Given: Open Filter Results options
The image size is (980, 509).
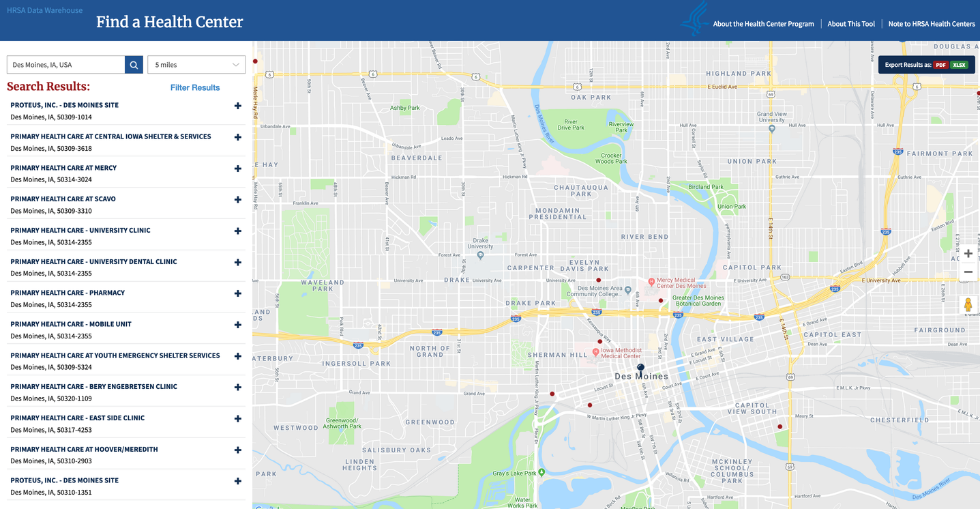Looking at the screenshot, I should coord(195,87).
